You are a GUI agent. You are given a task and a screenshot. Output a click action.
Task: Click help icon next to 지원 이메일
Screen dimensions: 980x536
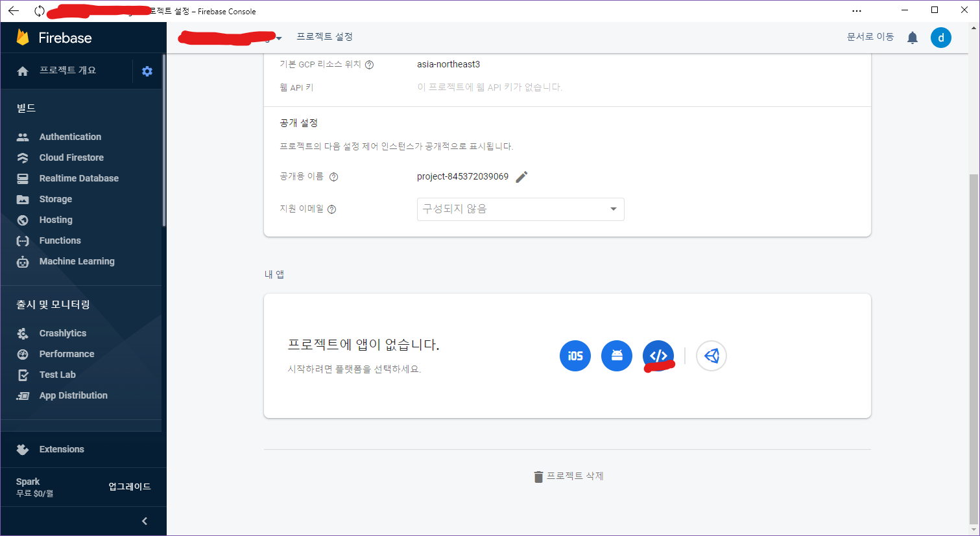332,209
